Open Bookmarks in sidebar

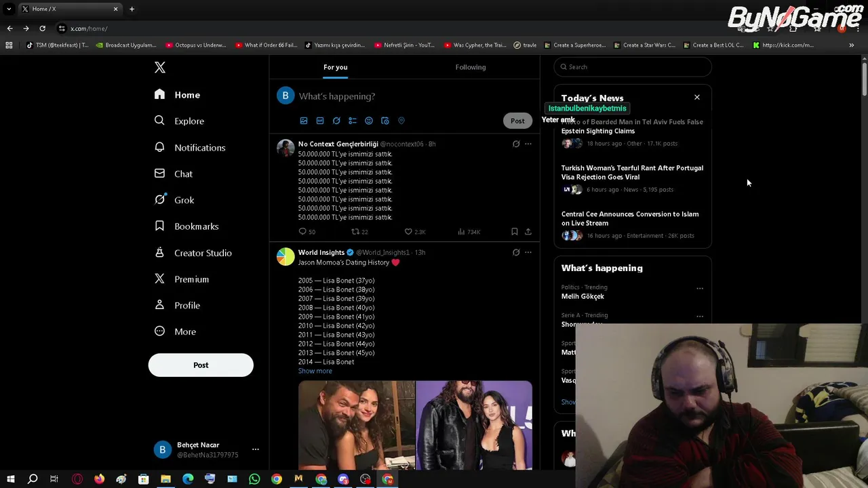tap(186, 226)
